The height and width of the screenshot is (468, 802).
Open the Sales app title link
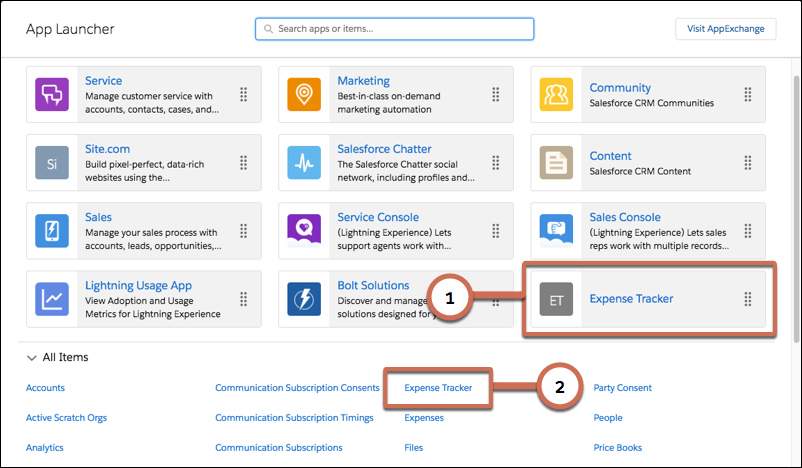pos(98,217)
